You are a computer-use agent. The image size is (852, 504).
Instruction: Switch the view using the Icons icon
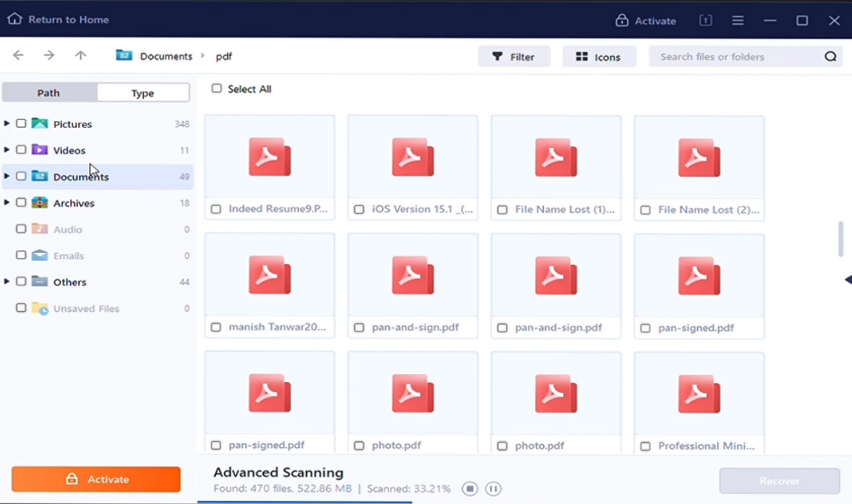coord(599,56)
